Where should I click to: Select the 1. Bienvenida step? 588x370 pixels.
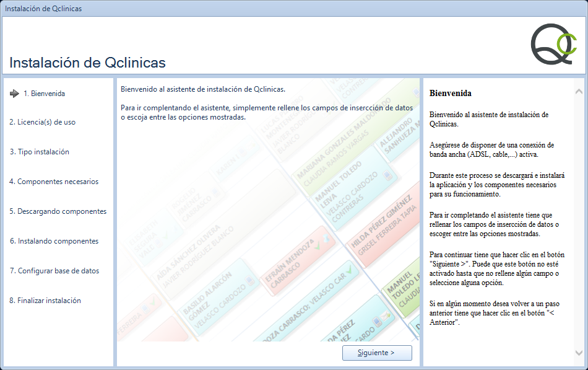(x=44, y=94)
